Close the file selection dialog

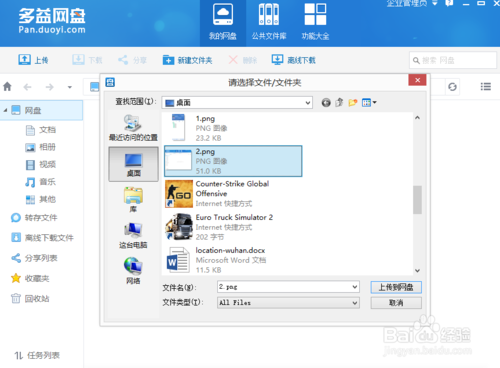[x=417, y=80]
